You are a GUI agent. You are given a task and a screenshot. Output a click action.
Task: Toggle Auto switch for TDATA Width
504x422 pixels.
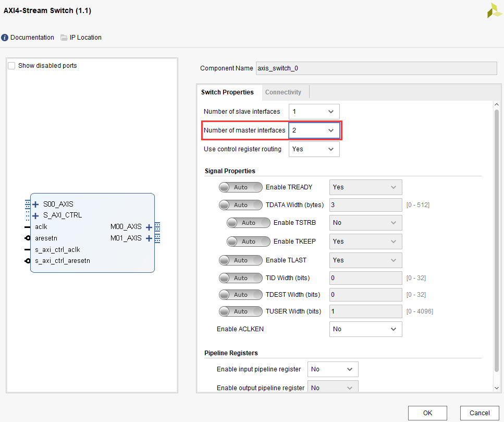(x=241, y=205)
